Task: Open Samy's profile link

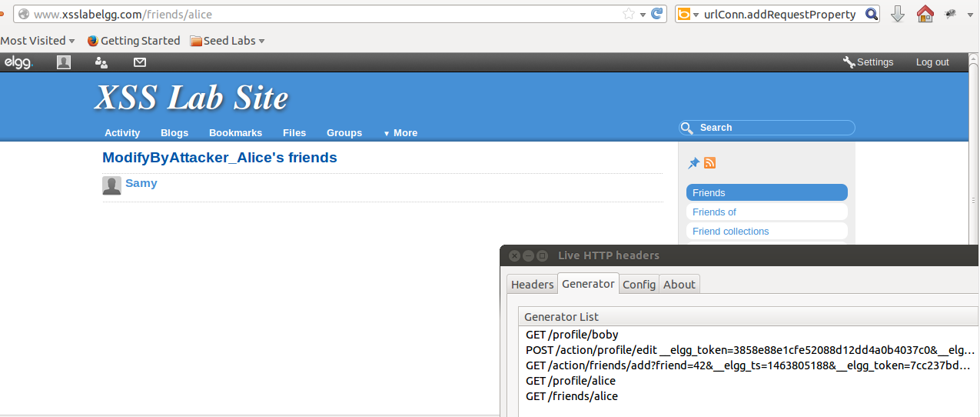Action: point(141,183)
